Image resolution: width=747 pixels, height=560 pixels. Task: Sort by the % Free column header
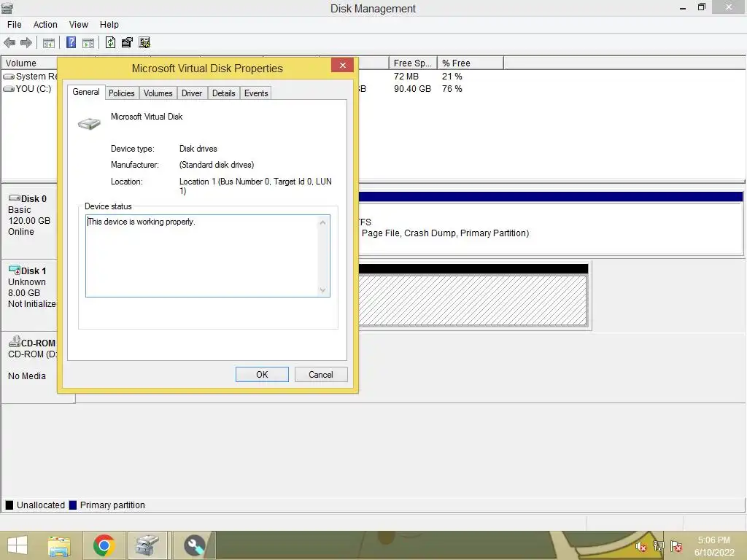click(471, 63)
